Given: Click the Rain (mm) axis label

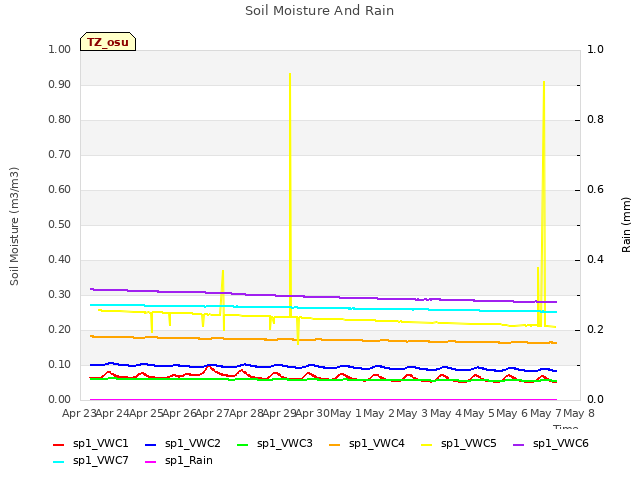Looking at the screenshot, I should pyautogui.click(x=626, y=225).
